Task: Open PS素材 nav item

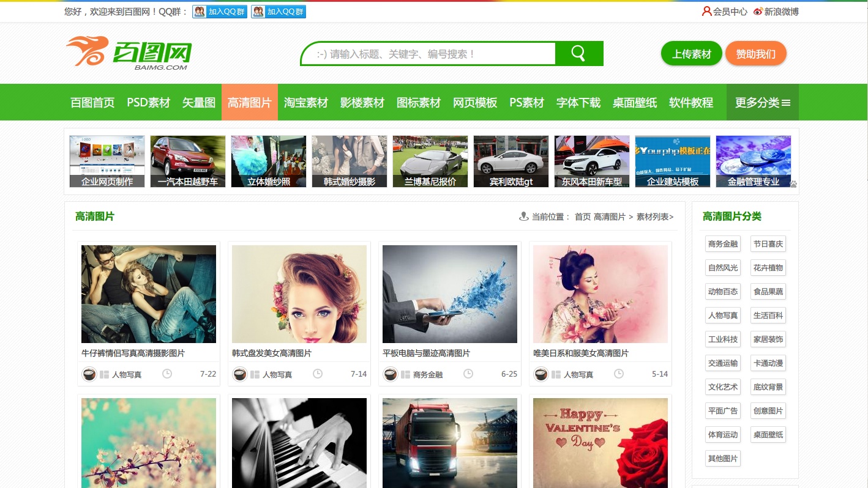Action: tap(526, 102)
